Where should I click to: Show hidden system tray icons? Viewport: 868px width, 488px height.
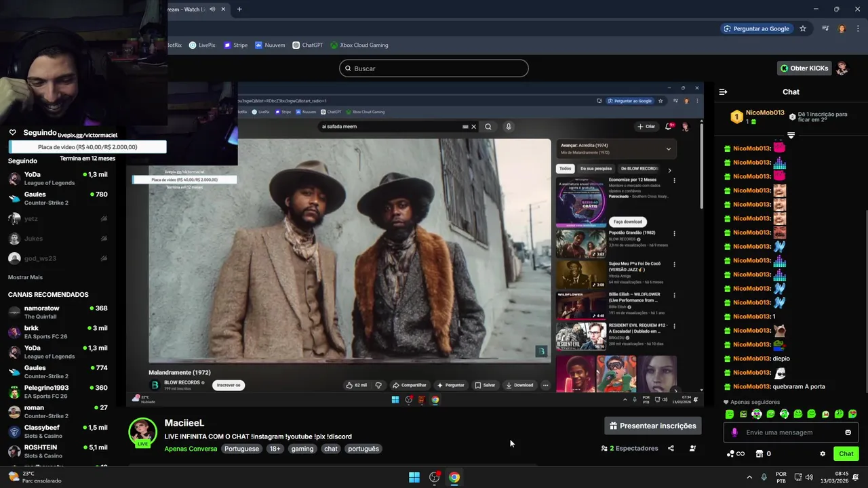[749, 477]
